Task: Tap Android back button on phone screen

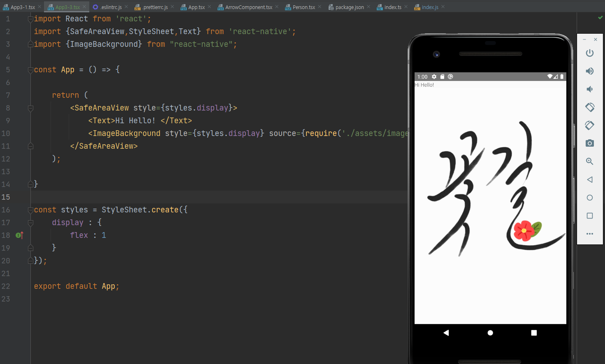Action: [x=446, y=333]
